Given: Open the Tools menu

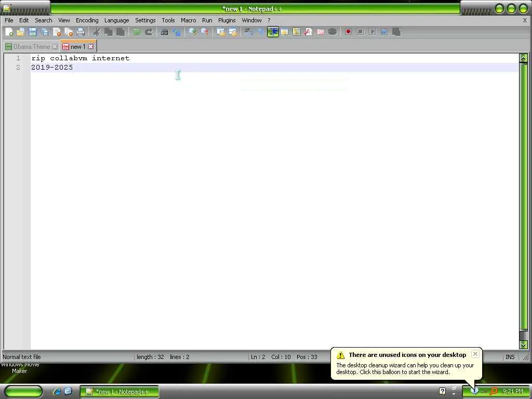Looking at the screenshot, I should point(168,20).
